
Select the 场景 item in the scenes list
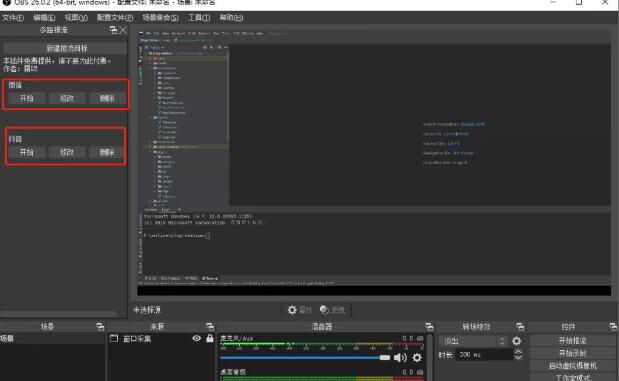point(53,338)
